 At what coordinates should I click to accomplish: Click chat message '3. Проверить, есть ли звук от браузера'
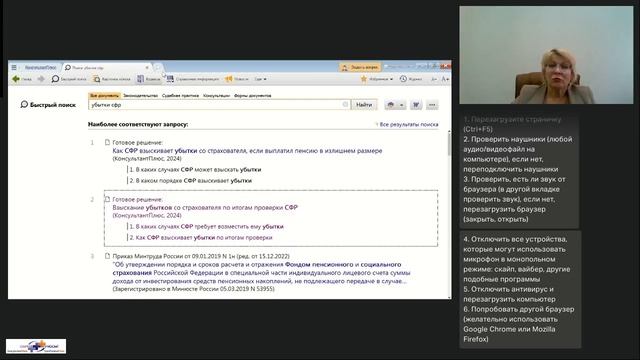click(x=515, y=199)
